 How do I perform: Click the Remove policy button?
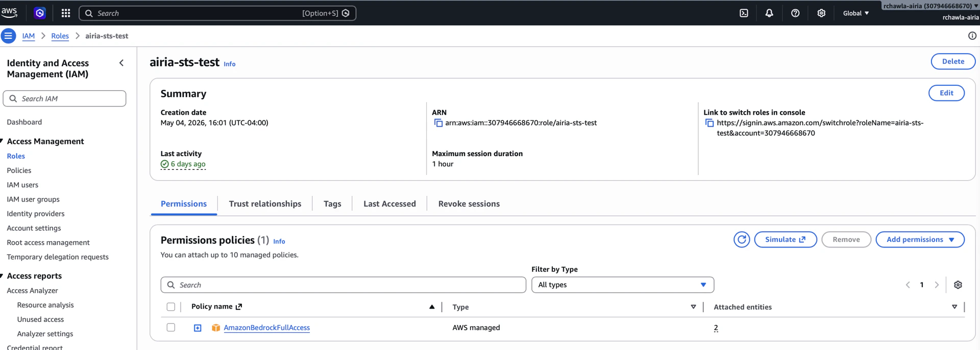click(846, 239)
